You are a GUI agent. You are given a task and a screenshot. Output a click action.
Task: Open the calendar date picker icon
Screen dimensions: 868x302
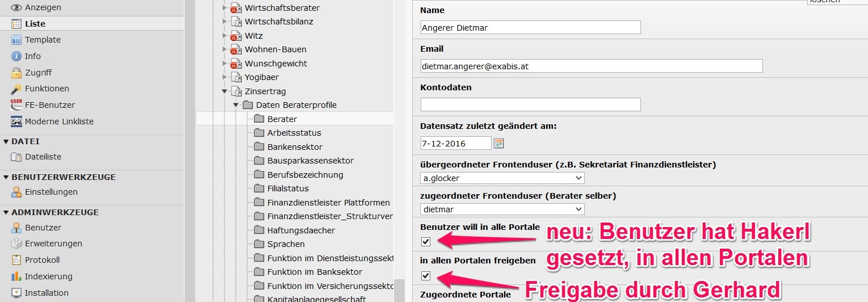[x=498, y=143]
